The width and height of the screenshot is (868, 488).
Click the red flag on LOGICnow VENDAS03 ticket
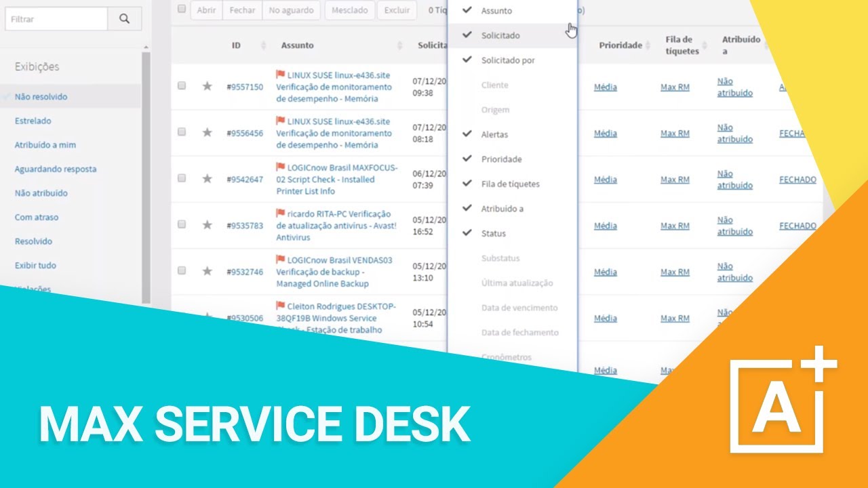[280, 259]
